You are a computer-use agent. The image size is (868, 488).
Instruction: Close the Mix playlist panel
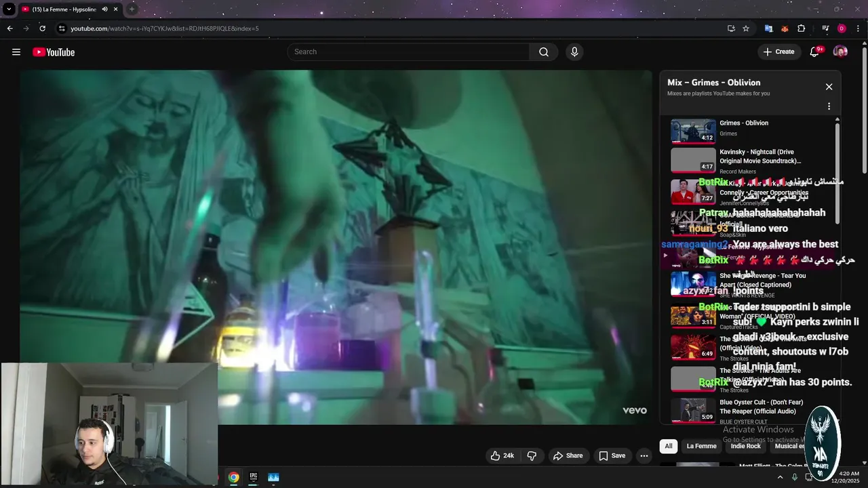tap(829, 87)
